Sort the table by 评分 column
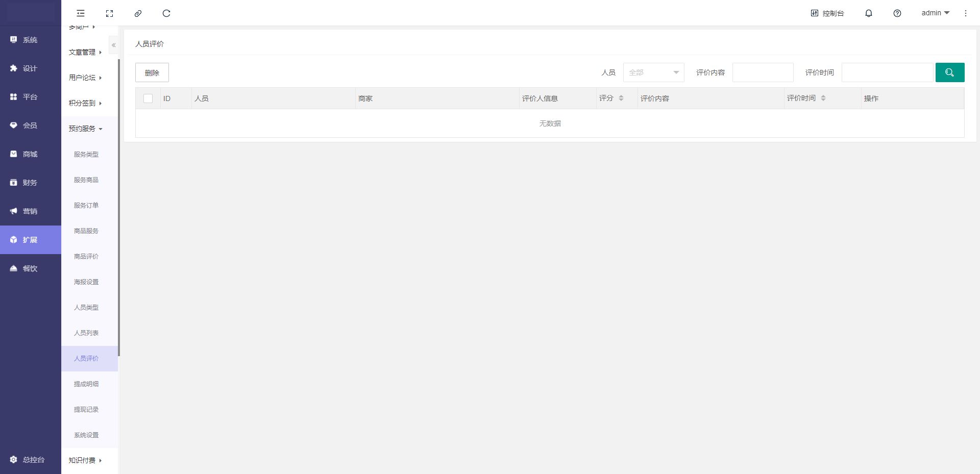The height and width of the screenshot is (474, 980). pyautogui.click(x=621, y=98)
